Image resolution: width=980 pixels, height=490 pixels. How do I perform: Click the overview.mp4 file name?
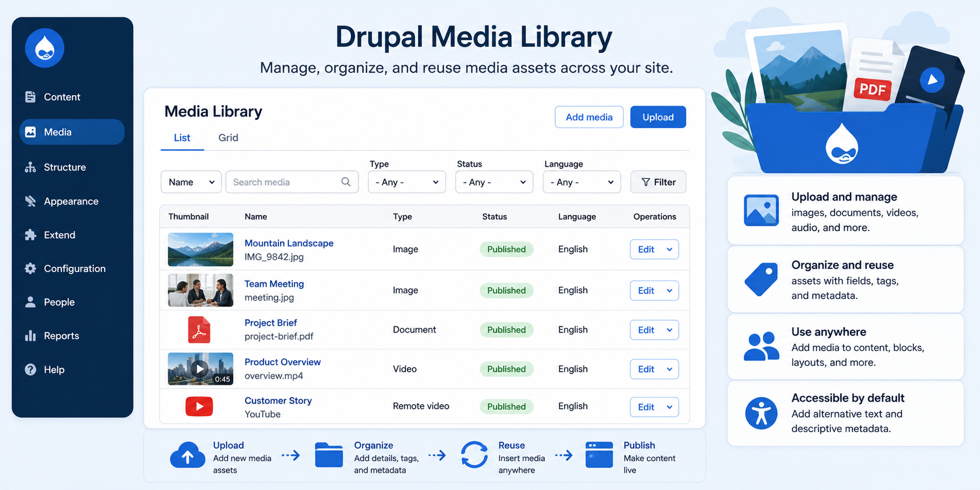pyautogui.click(x=273, y=376)
